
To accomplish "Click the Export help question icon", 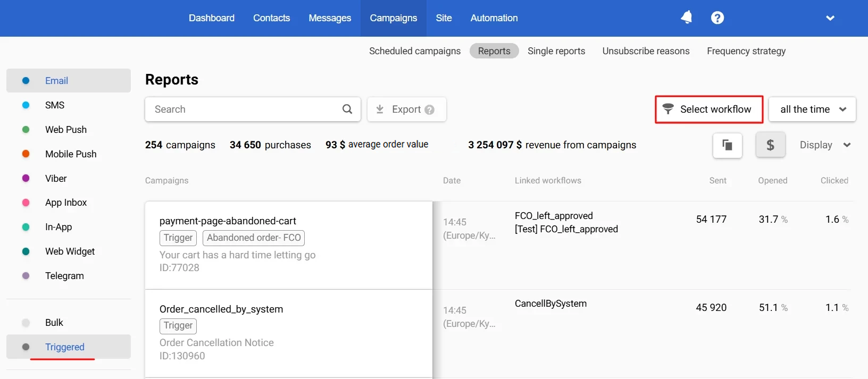I will (x=430, y=110).
